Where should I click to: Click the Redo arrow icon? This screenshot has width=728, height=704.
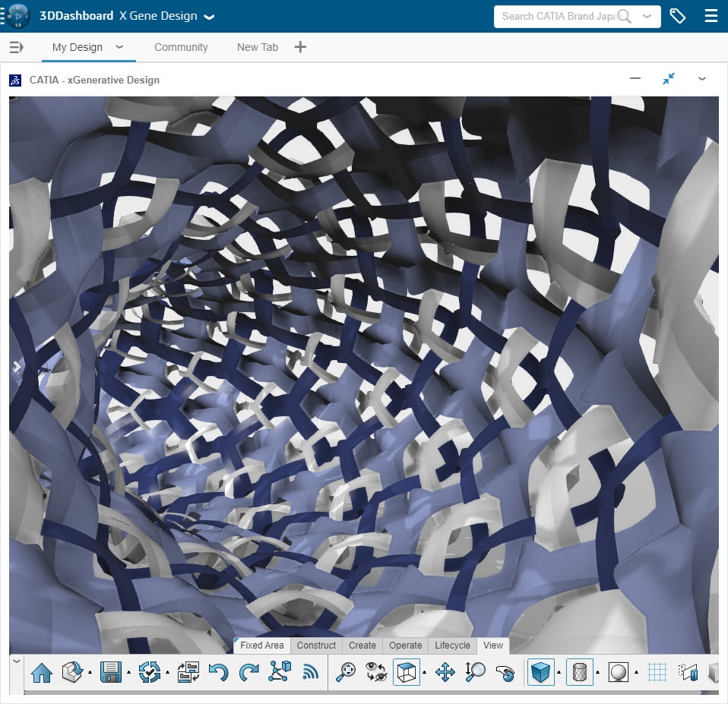248,672
